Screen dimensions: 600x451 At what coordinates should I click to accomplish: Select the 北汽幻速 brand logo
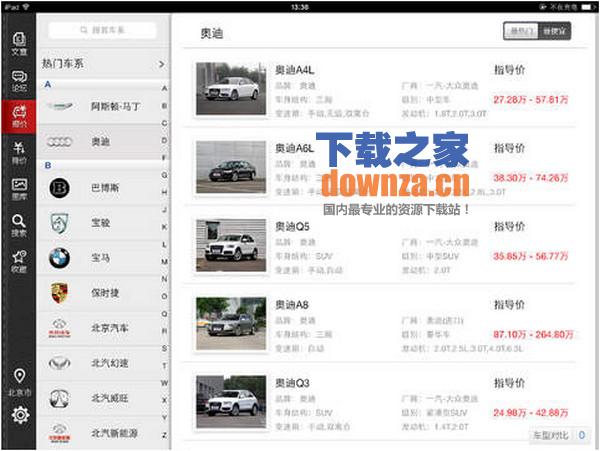(60, 363)
